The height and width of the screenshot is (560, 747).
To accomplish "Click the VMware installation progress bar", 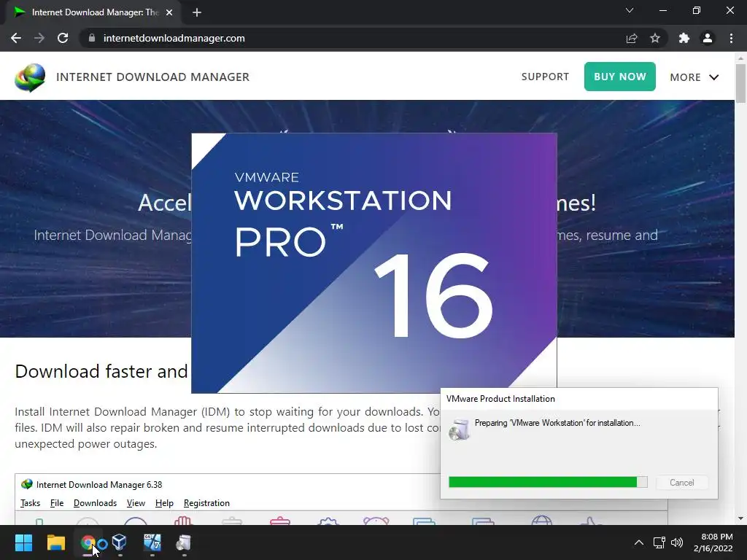I will click(x=548, y=482).
